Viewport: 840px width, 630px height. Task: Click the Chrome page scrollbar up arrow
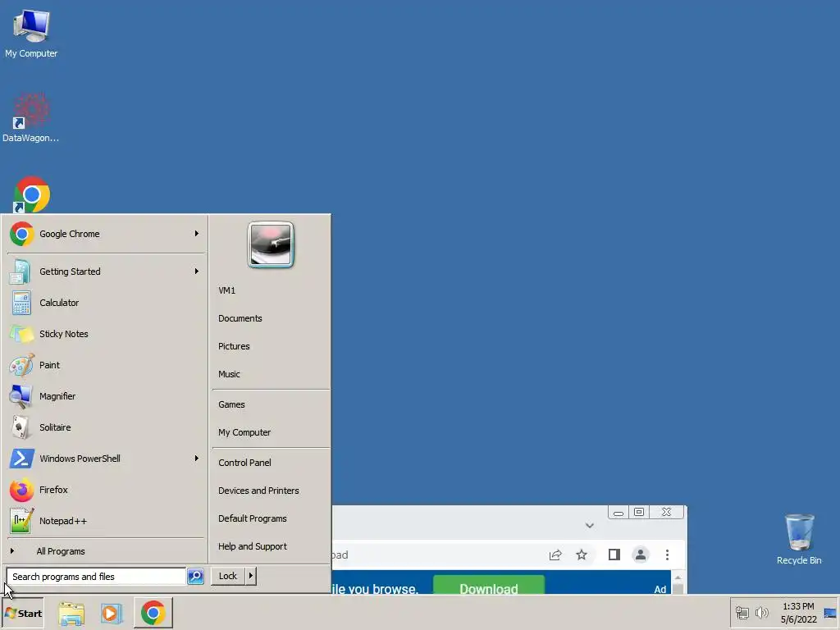[x=678, y=578]
